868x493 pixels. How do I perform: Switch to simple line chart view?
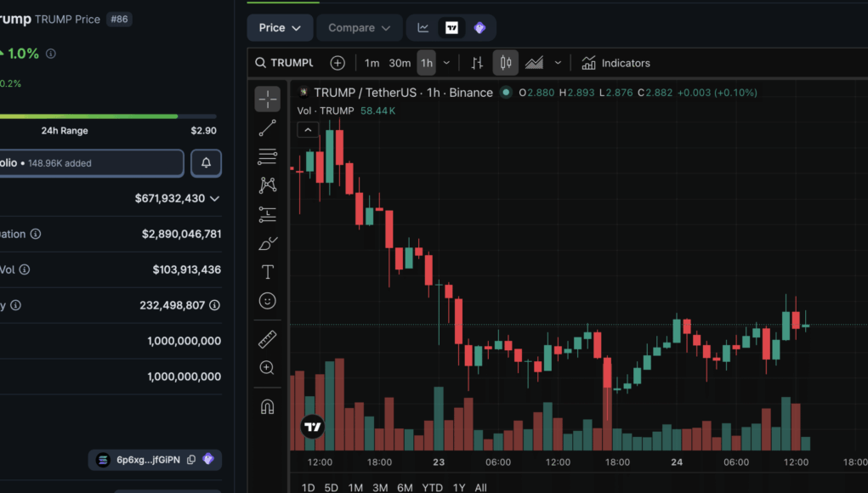[x=423, y=28]
